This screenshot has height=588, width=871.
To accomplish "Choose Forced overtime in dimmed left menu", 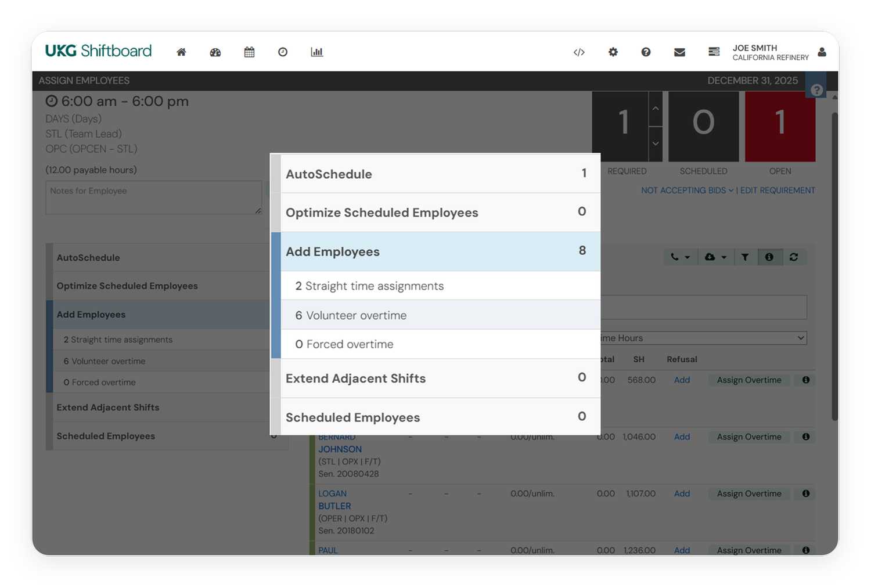I will 161,383.
